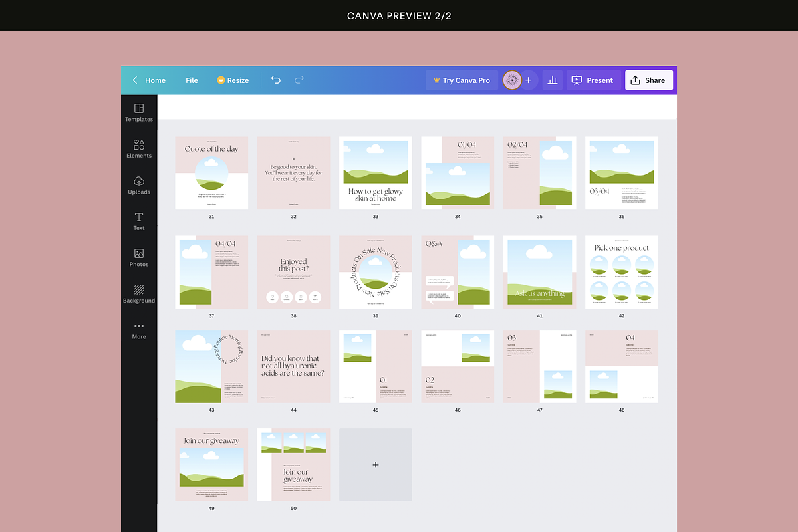Click the Present button
The height and width of the screenshot is (532, 798).
point(593,80)
